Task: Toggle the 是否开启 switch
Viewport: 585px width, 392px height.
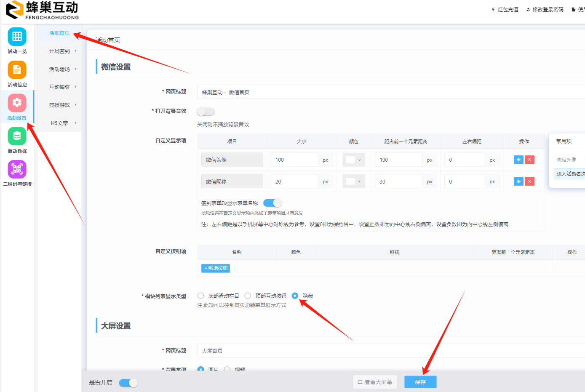Action: tap(128, 383)
